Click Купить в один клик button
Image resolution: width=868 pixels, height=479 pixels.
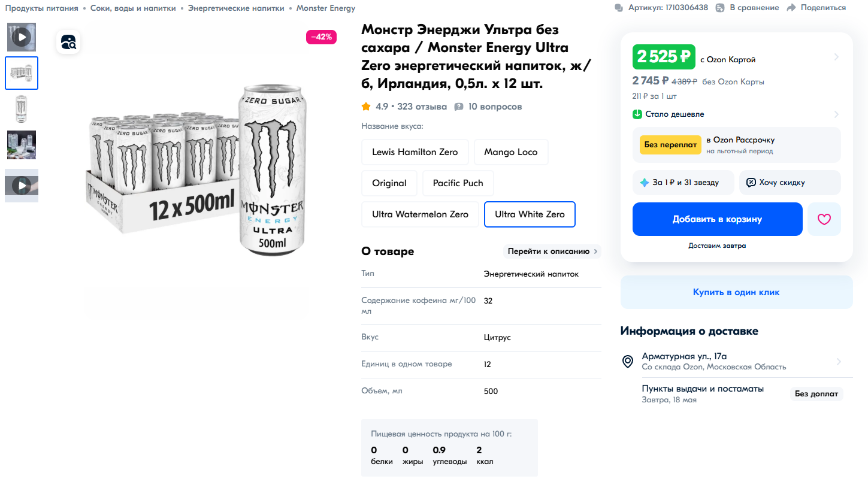(736, 292)
